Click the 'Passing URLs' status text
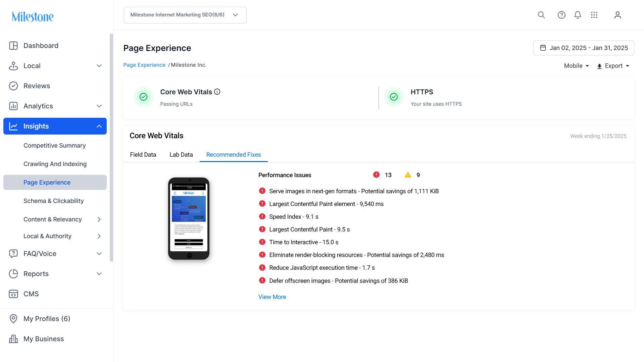The height and width of the screenshot is (362, 644). tap(177, 104)
